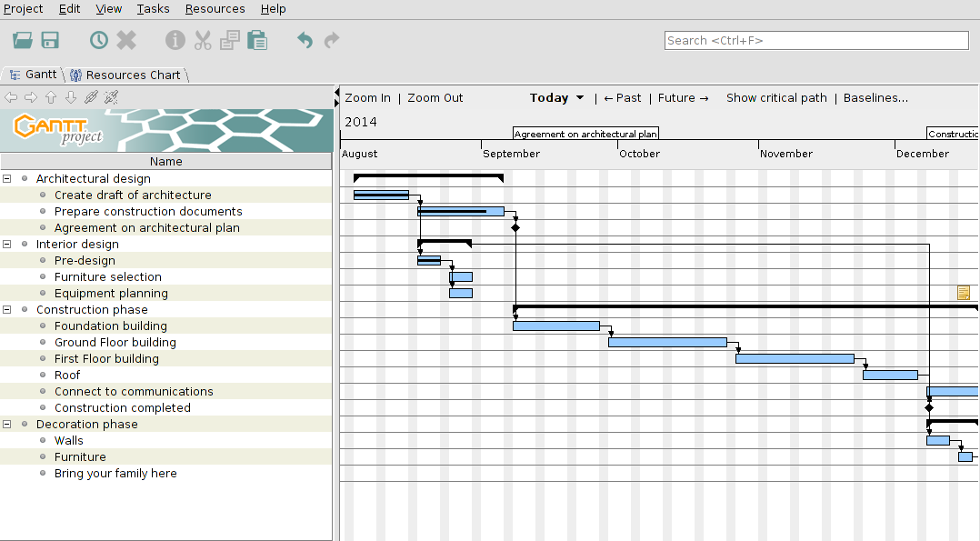Screen dimensions: 980x541
Task: Click the unlink tasks icon
Action: click(x=111, y=97)
